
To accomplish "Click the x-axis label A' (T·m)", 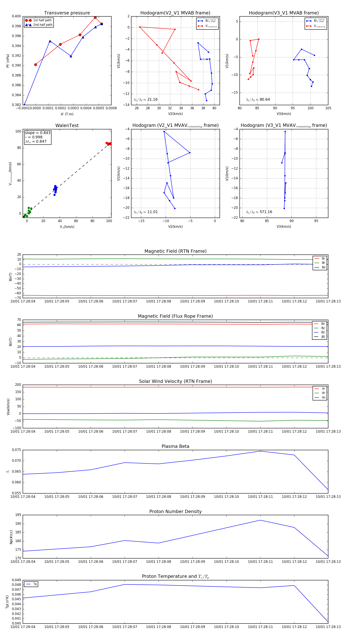I will pyautogui.click(x=67, y=114).
